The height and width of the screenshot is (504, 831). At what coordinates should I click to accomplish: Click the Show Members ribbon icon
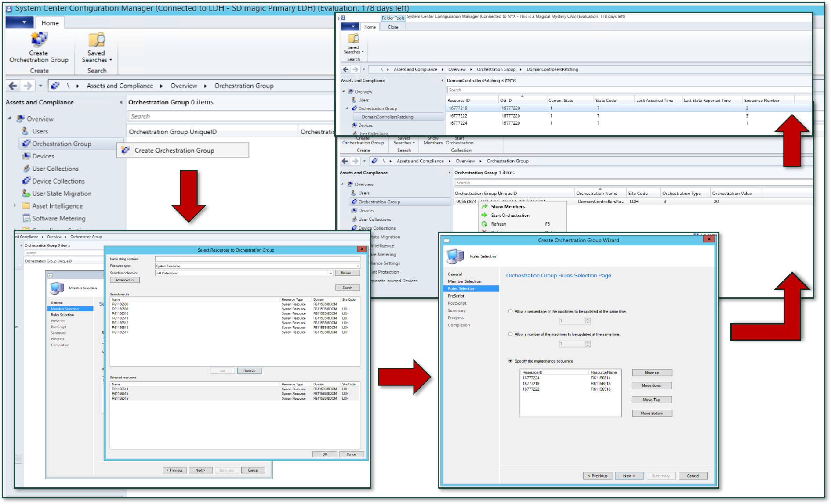pos(432,140)
